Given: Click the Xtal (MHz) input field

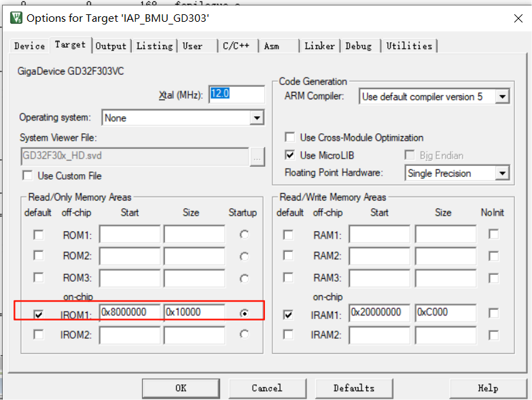Looking at the screenshot, I should 236,94.
